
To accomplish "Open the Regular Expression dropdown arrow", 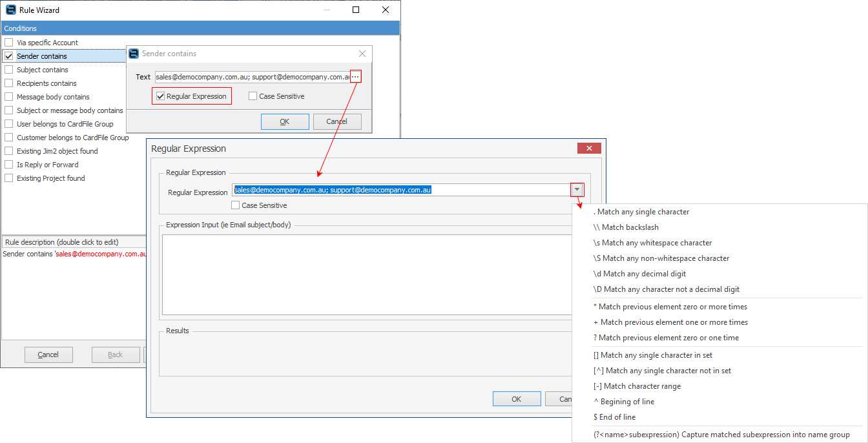I will pyautogui.click(x=577, y=190).
